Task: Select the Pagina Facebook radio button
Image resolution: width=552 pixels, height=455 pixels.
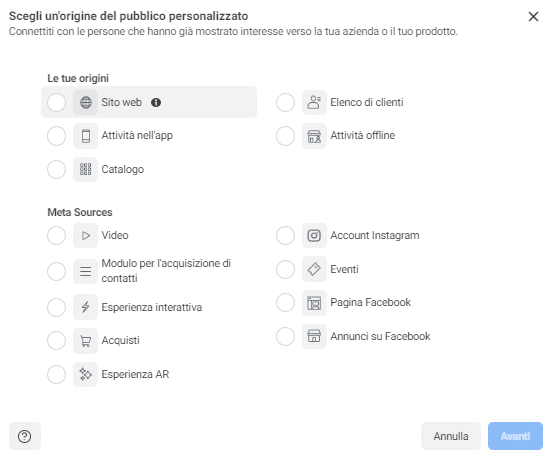Action: [286, 303]
